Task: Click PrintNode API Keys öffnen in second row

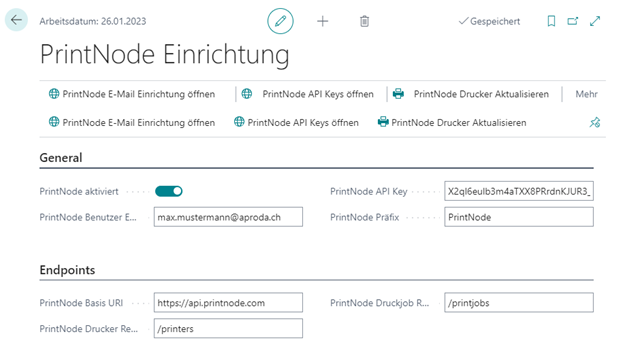Action: tap(296, 122)
